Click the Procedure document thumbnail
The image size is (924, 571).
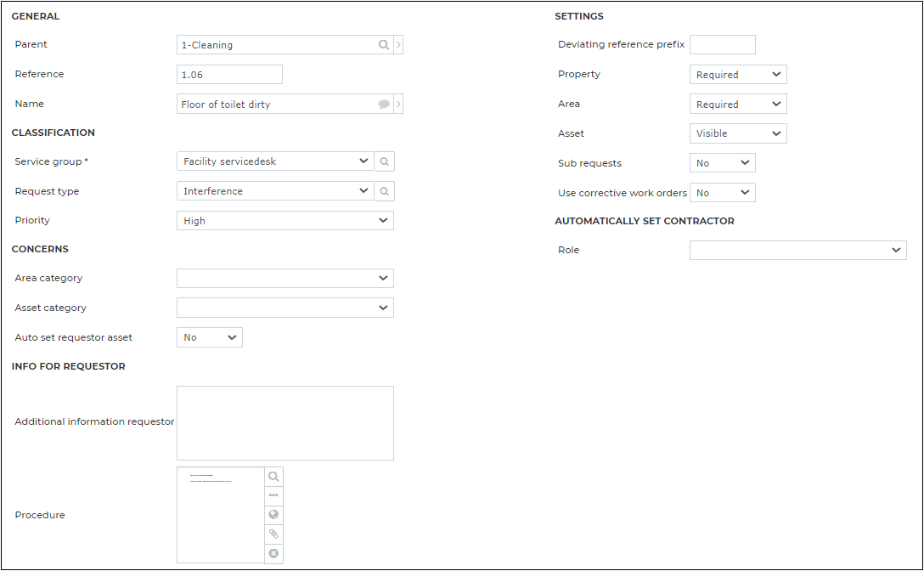coord(221,515)
